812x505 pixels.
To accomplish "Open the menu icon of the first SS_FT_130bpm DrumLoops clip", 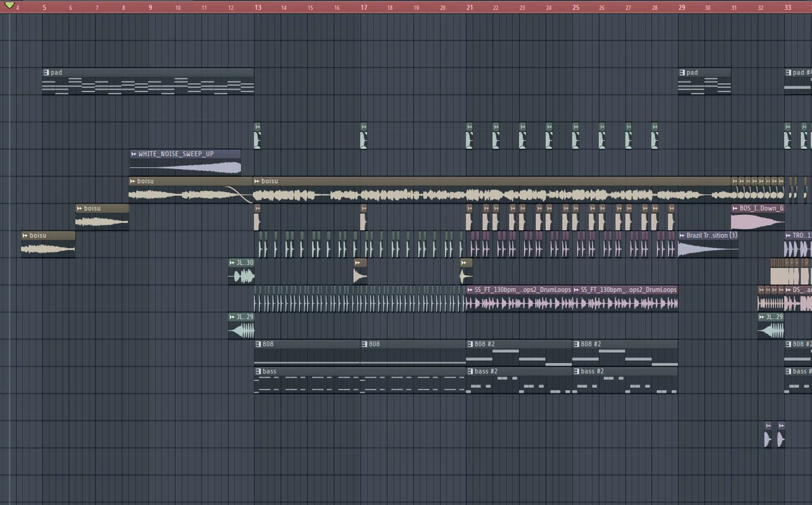I will point(470,289).
